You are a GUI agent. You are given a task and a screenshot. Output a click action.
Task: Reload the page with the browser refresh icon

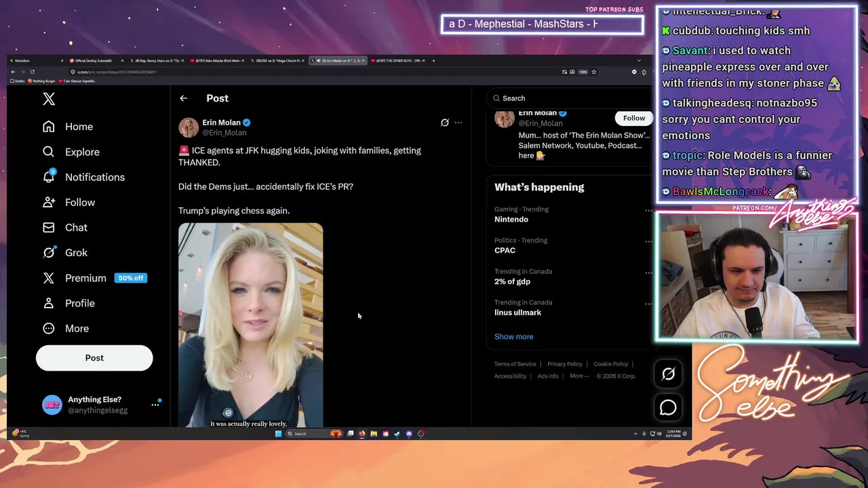point(32,72)
